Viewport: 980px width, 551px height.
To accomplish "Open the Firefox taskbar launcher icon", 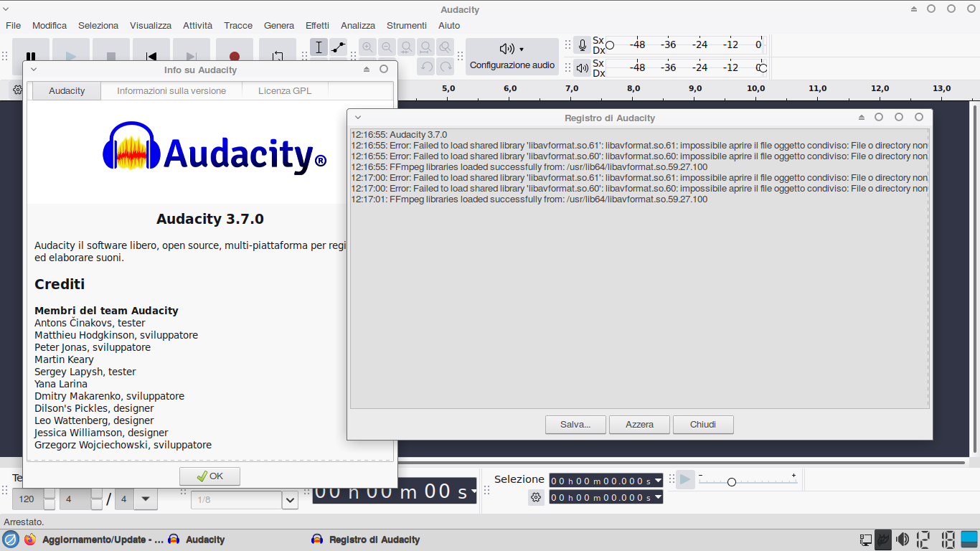I will pos(29,540).
